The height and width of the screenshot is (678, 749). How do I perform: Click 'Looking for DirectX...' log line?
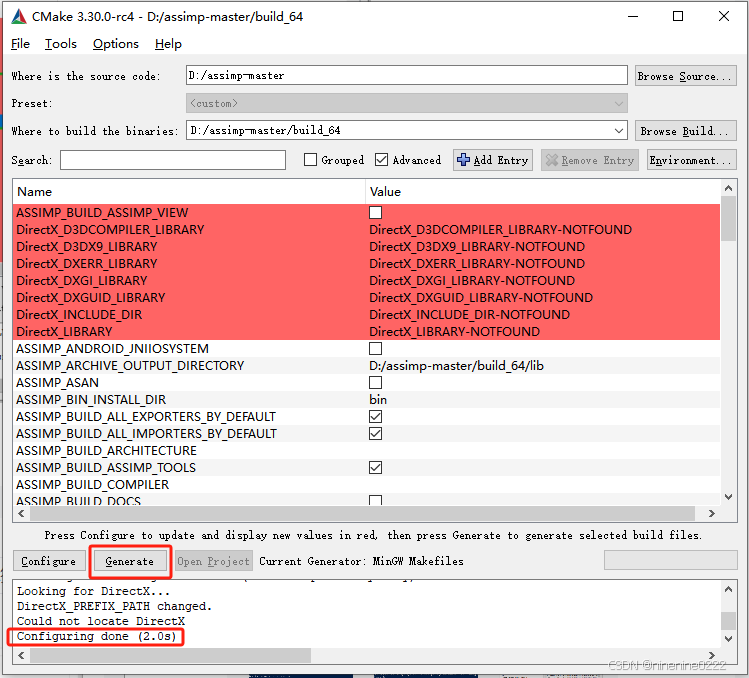(x=93, y=591)
